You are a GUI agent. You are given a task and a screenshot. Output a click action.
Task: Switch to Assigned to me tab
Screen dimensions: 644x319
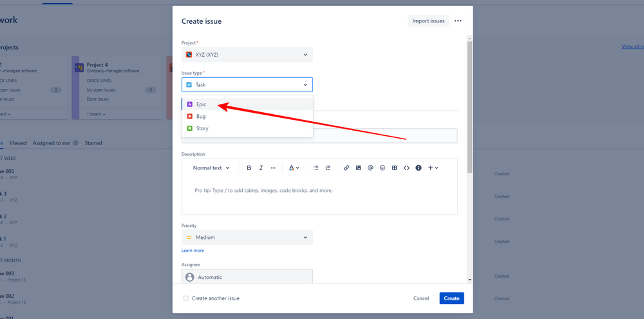(x=52, y=143)
